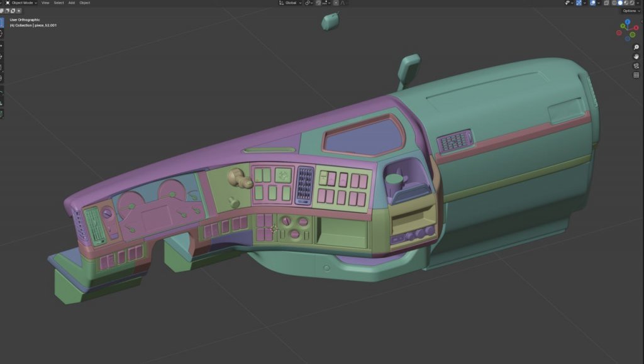This screenshot has height=364, width=644.
Task: Click the blue Z axis on navigation gizmo
Action: [x=628, y=23]
